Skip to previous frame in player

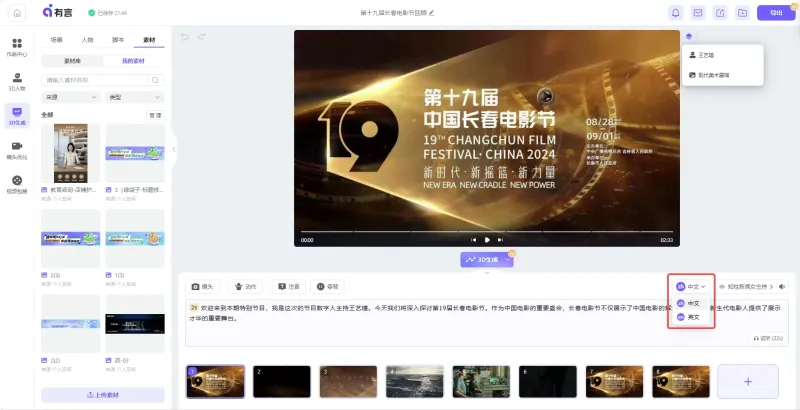[x=473, y=240]
